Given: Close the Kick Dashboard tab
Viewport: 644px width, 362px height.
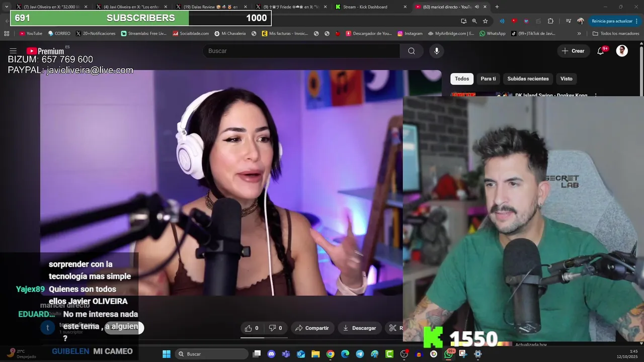Looking at the screenshot, I should point(405,7).
